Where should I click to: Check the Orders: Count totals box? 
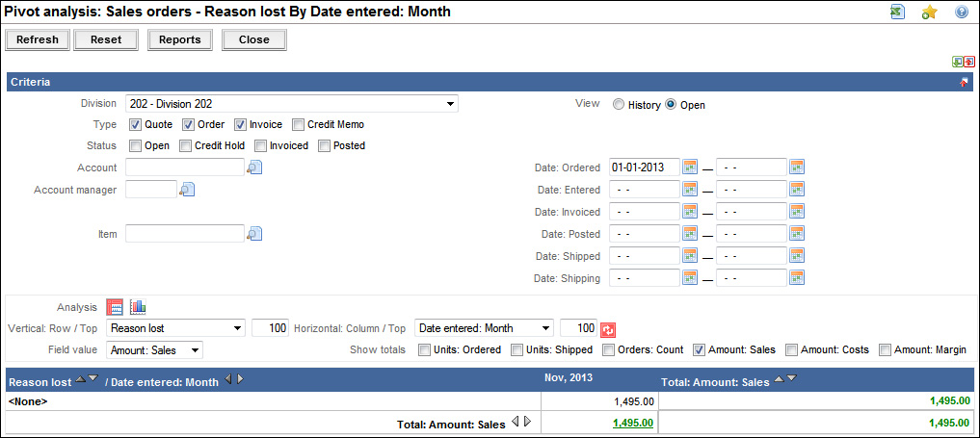609,349
